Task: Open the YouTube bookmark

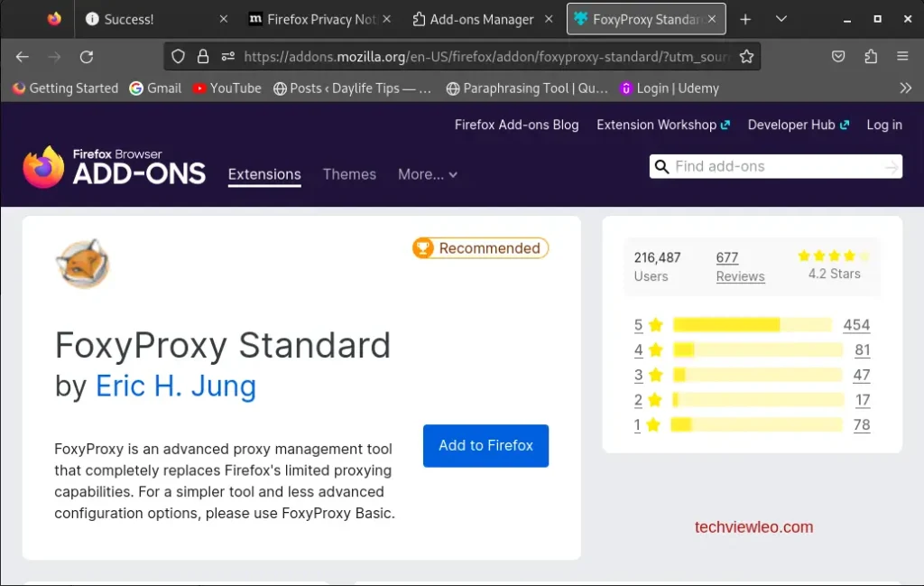Action: coord(227,88)
